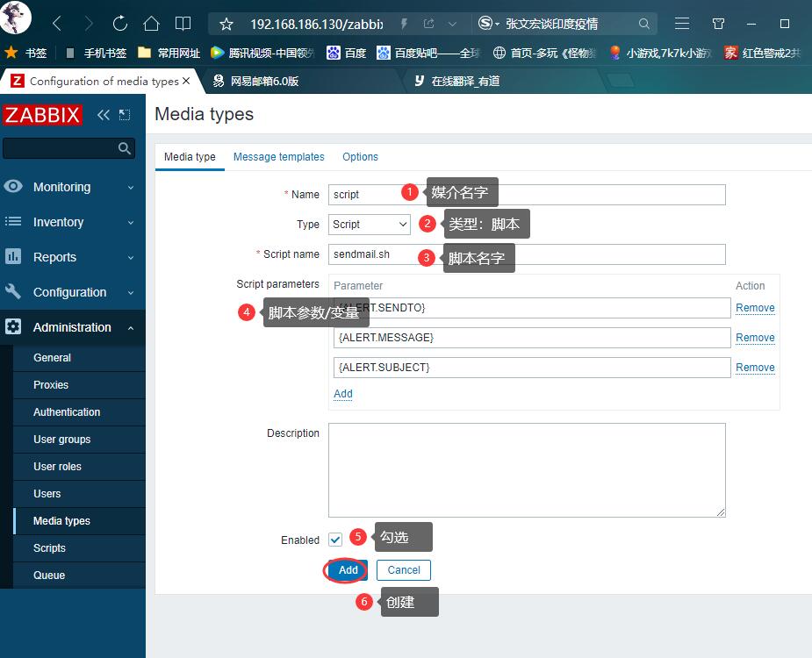Select the Media type tab
The width and height of the screenshot is (812, 658).
(190, 157)
